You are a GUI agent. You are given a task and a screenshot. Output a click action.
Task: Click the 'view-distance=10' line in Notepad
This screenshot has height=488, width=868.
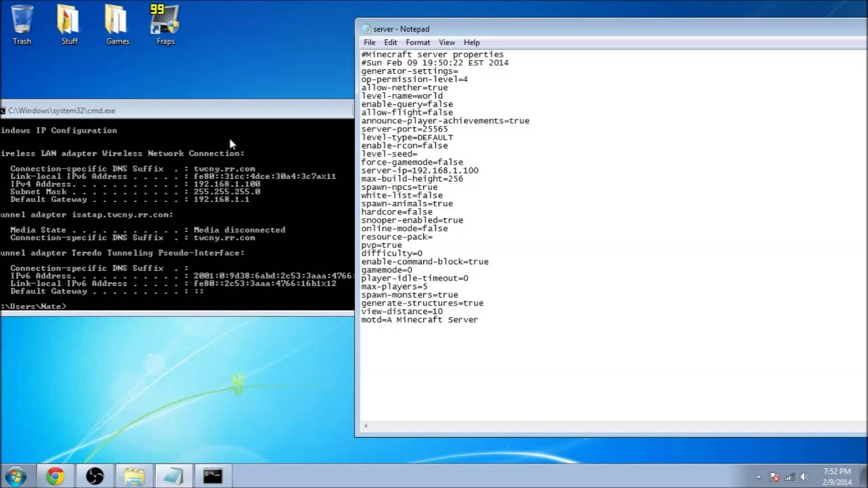click(401, 311)
